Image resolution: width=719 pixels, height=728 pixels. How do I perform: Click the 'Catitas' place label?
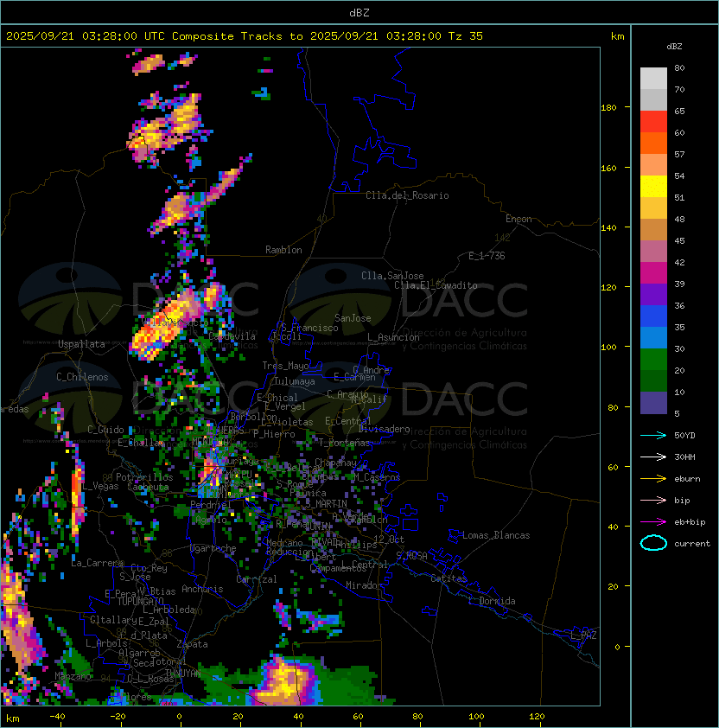pos(449,578)
